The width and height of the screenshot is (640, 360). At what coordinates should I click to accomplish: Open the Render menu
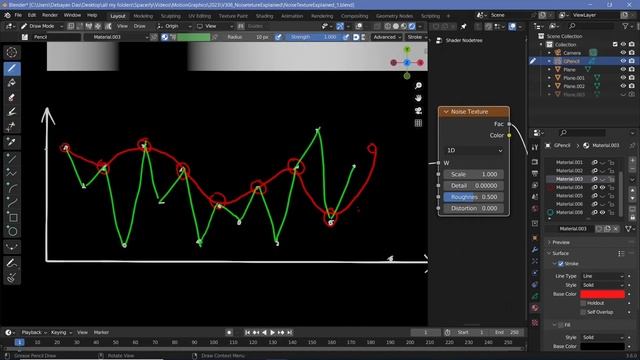click(x=50, y=15)
